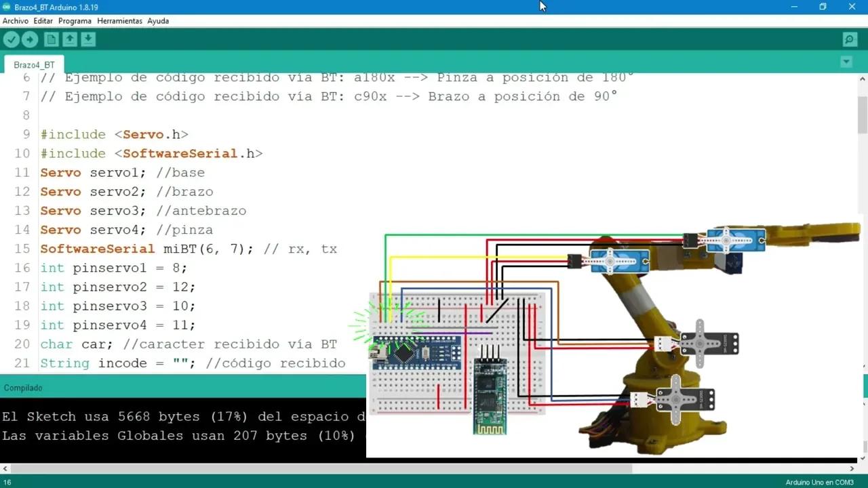
Task: Open the Programa menu
Action: tap(75, 21)
